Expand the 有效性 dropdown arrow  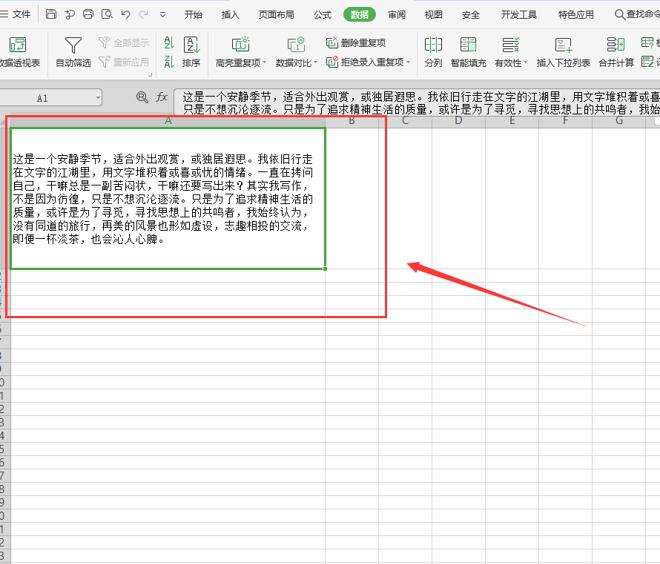[525, 63]
